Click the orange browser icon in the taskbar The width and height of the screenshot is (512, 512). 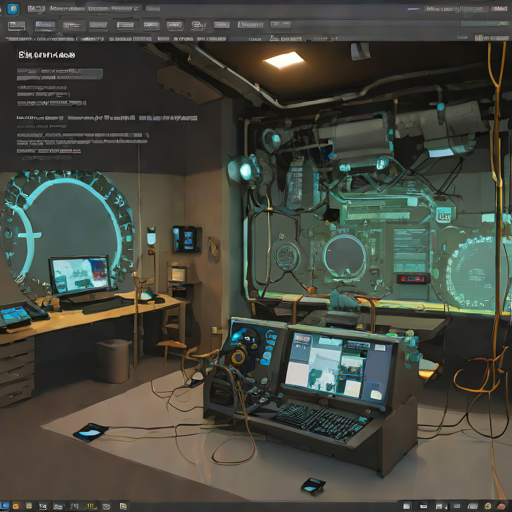tap(16, 506)
